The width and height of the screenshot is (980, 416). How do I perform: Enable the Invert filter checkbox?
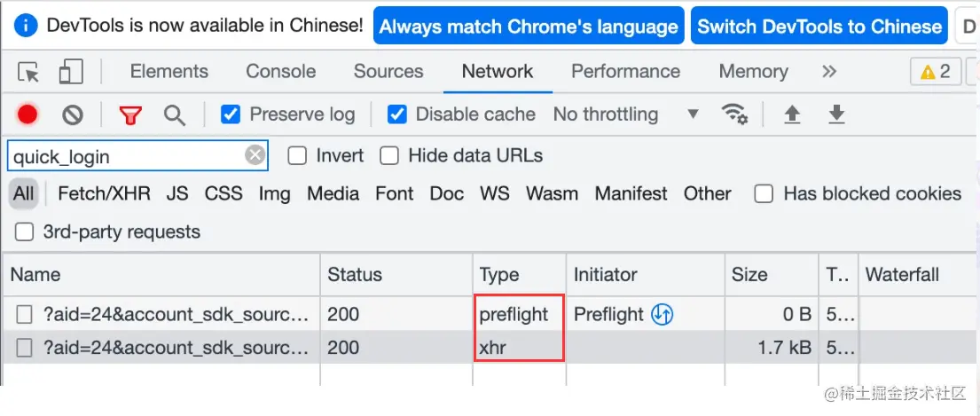pos(298,156)
